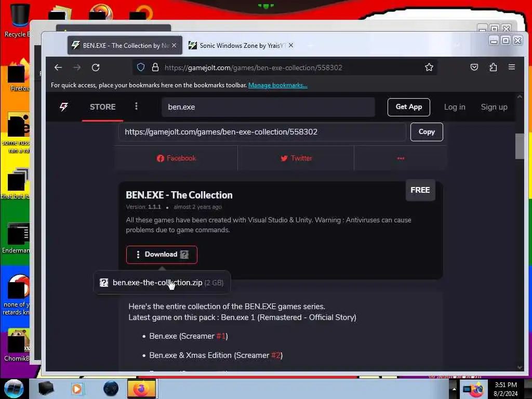Share the game on Twitter
The height and width of the screenshot is (399, 532).
click(x=296, y=158)
